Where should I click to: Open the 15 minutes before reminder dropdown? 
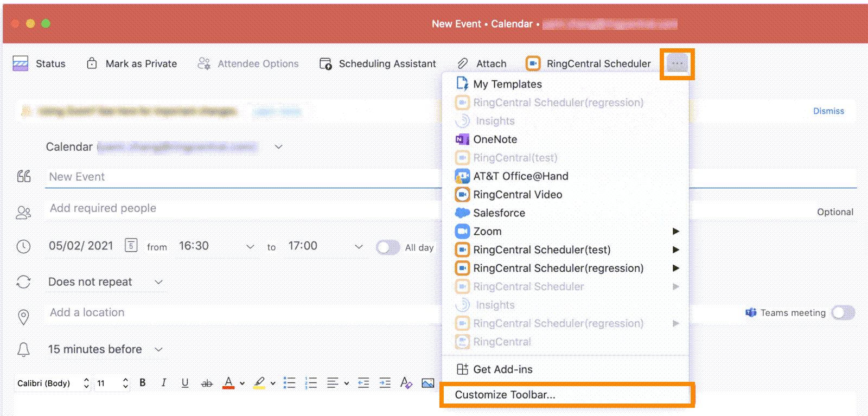158,349
